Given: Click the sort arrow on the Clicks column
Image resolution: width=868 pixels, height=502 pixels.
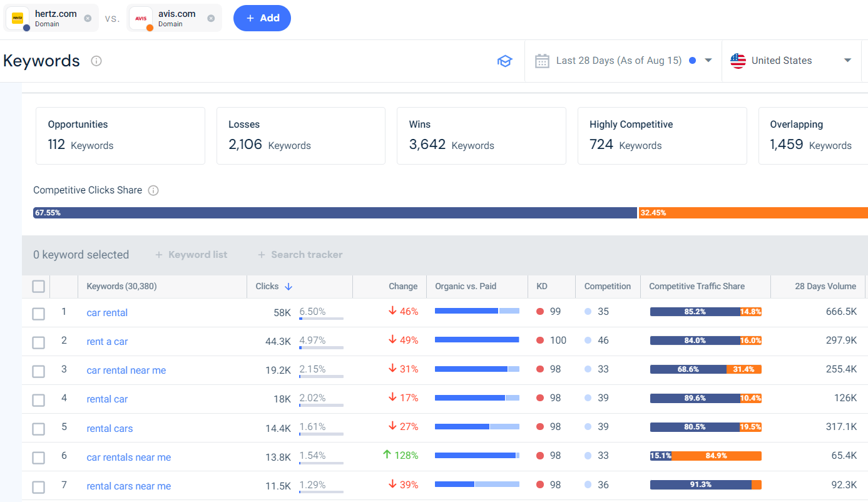Looking at the screenshot, I should (x=288, y=286).
